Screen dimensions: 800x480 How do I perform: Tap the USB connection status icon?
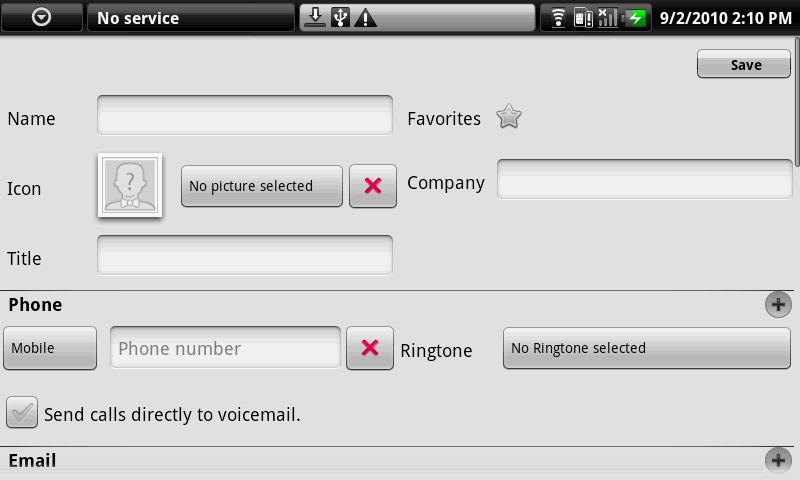[x=340, y=17]
